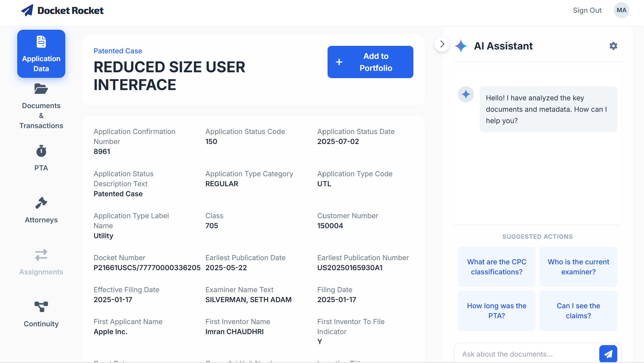Choose 'How long was the PTA?' suggestion
Image resolution: width=644 pixels, height=363 pixels.
tap(496, 311)
